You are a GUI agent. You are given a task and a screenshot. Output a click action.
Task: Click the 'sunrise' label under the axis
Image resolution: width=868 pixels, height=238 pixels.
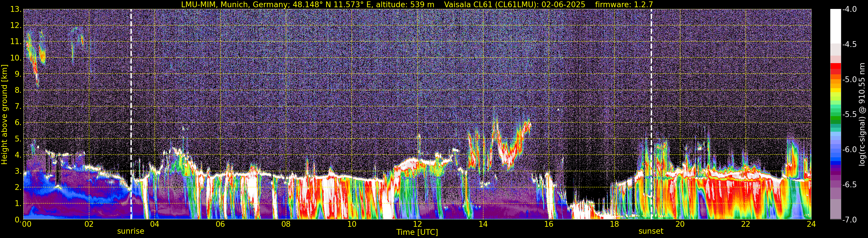(131, 231)
